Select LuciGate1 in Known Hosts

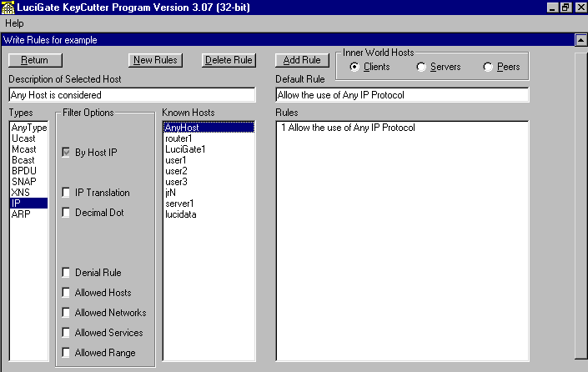(209, 149)
